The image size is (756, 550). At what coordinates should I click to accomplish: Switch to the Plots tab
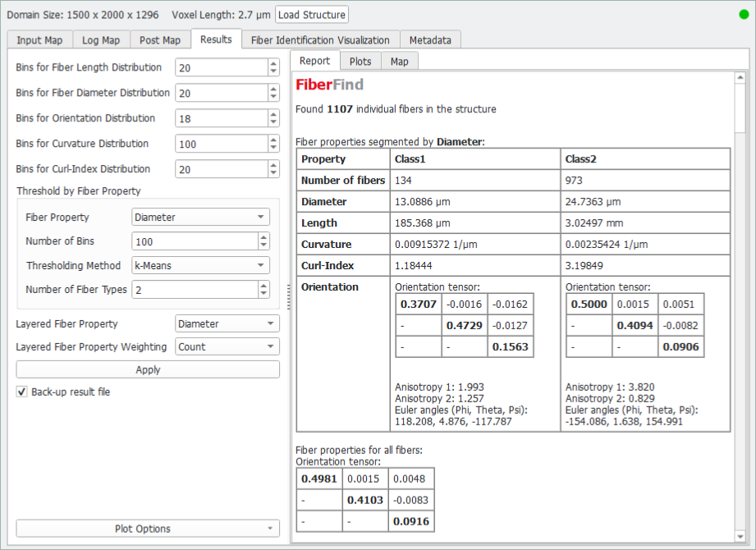point(360,60)
